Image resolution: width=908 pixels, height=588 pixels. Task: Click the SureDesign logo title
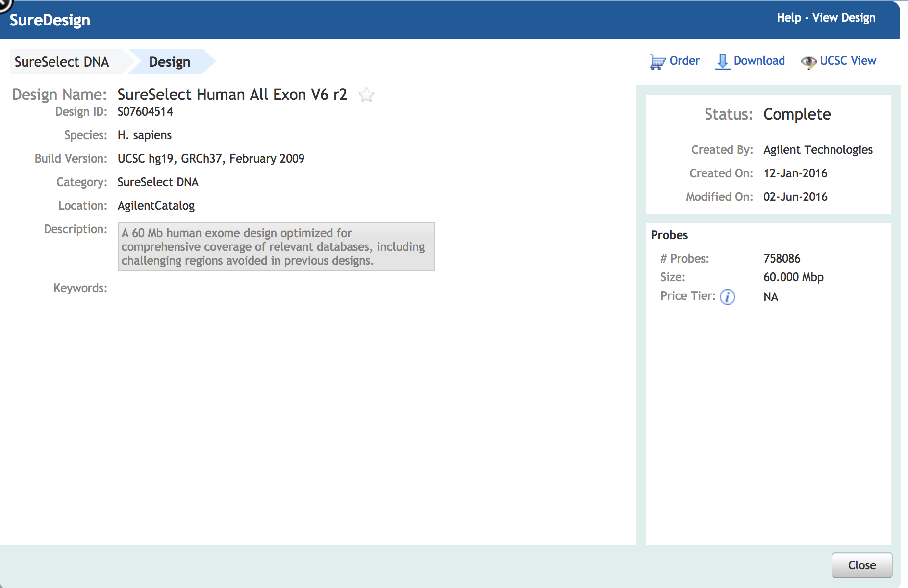[50, 20]
